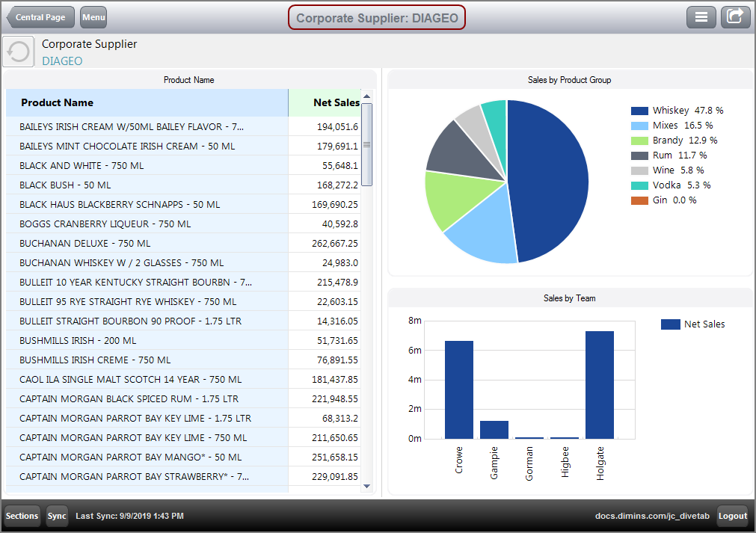Click the Holgate bar in Sales by Team
The width and height of the screenshot is (756, 533).
(x=600, y=384)
